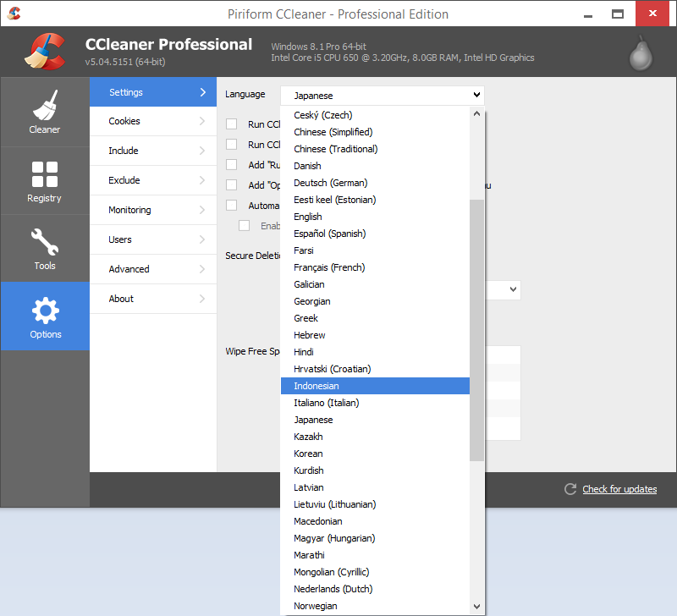Click the CCleaner broom logo in header
The image size is (677, 616).
tap(45, 52)
